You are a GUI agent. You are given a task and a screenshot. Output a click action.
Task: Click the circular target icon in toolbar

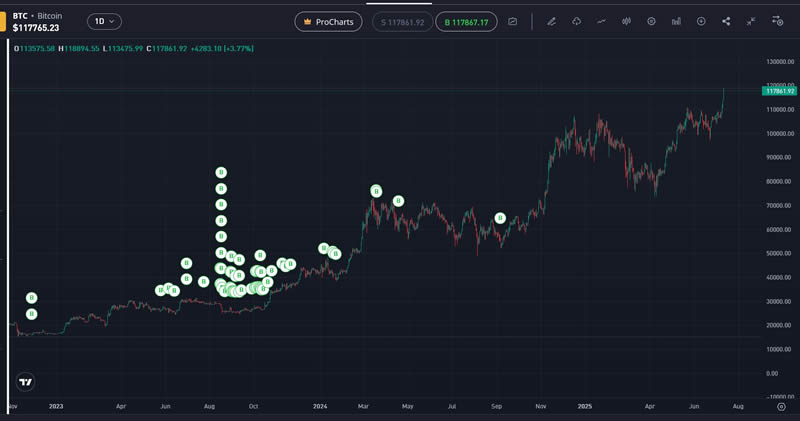pyautogui.click(x=652, y=21)
